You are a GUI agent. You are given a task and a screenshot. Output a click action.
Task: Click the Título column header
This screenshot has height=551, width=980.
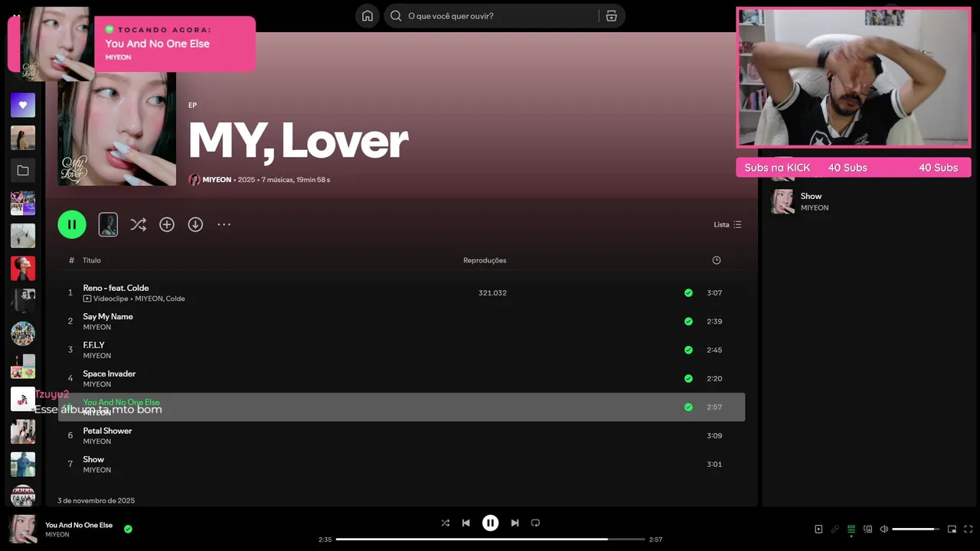click(92, 260)
